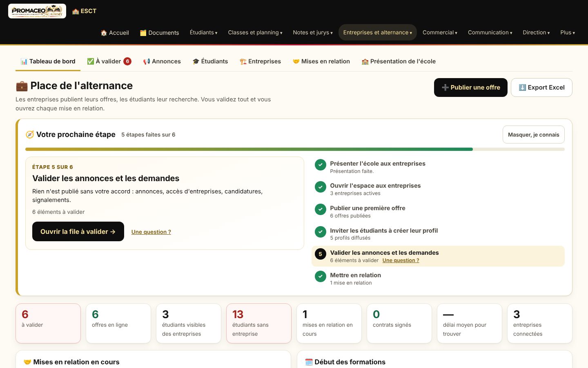Click checkmark for Mettre en relation
The width and height of the screenshot is (588, 368).
321,276
